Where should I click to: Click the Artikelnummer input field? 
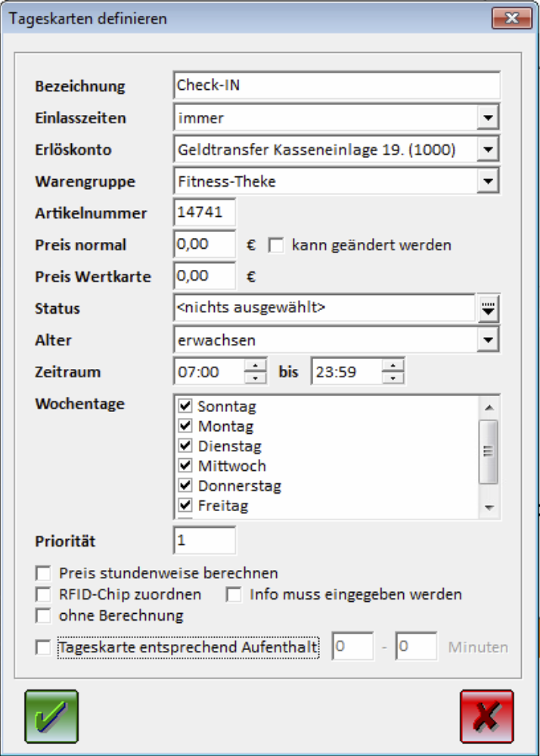point(204,212)
